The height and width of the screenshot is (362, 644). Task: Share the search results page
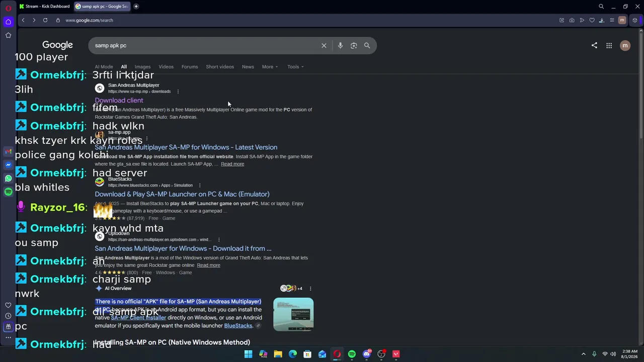594,45
